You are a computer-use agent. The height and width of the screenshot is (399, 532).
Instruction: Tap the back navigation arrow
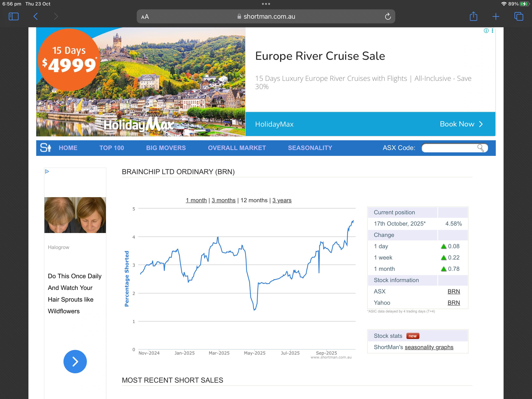(36, 16)
